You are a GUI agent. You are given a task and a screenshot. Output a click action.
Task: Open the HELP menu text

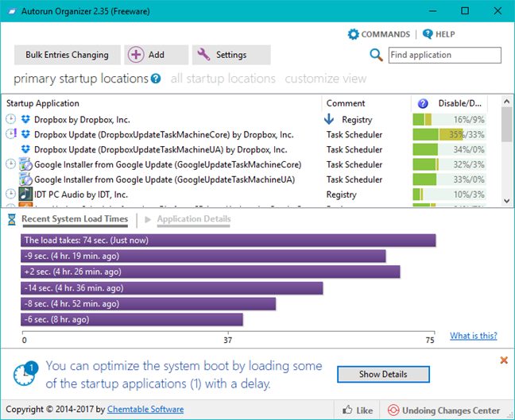pyautogui.click(x=445, y=34)
